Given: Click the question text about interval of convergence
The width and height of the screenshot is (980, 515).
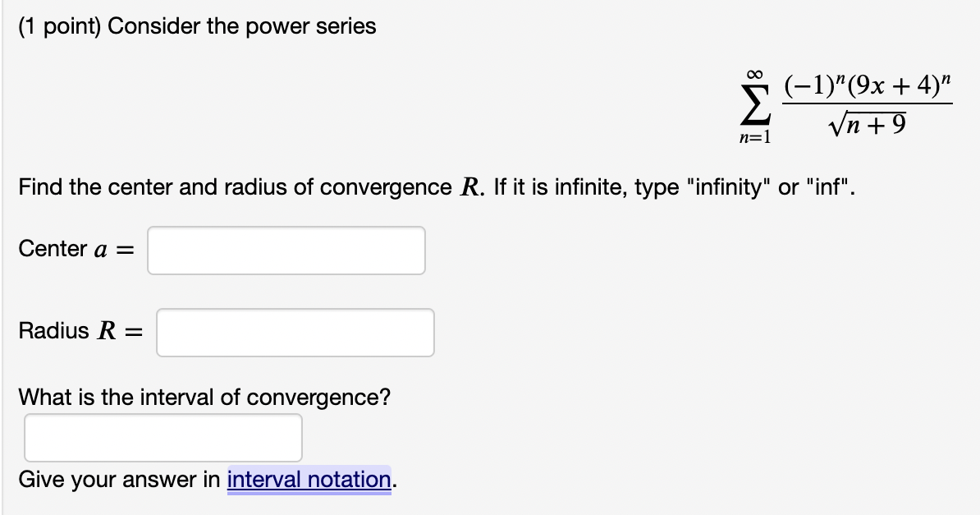Looking at the screenshot, I should 204,397.
